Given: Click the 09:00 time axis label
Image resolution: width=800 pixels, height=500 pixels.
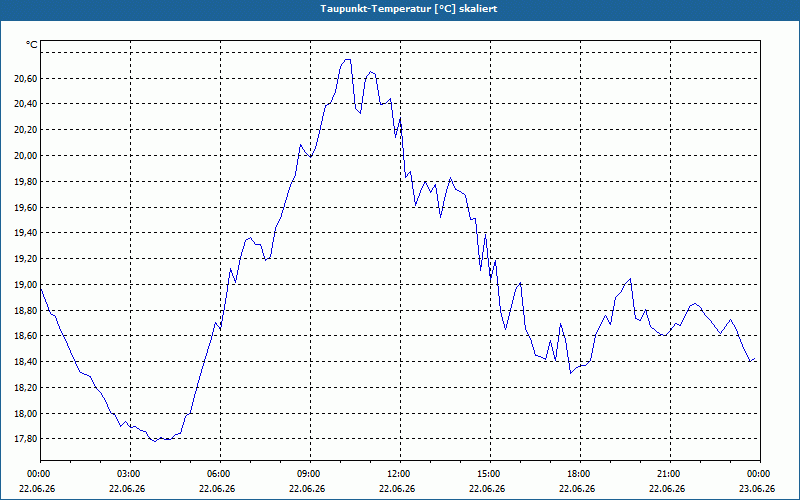Looking at the screenshot, I should 310,474.
